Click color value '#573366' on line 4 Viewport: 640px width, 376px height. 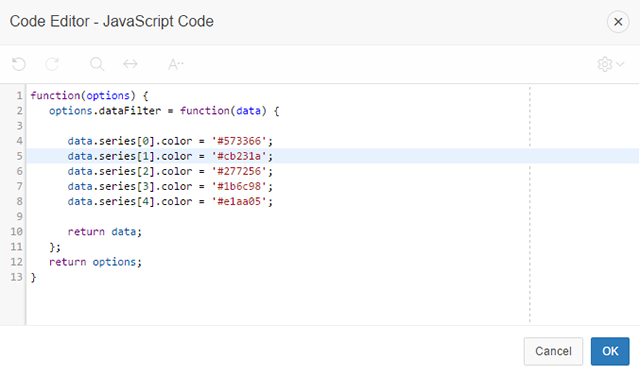click(x=239, y=141)
